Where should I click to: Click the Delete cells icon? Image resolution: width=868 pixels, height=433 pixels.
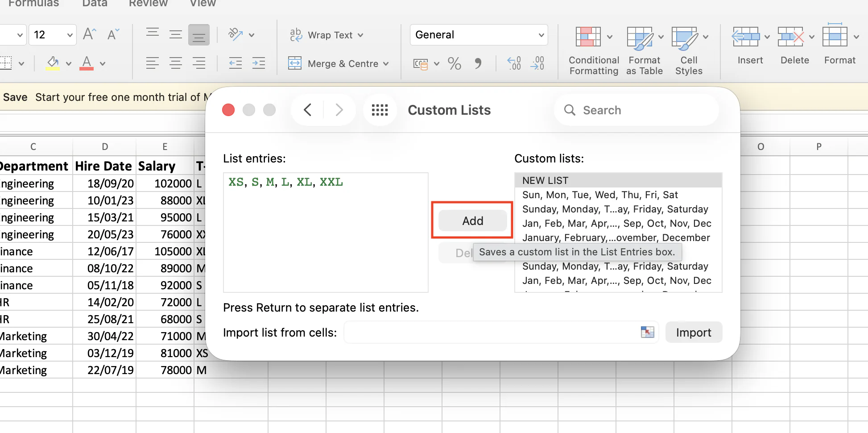click(x=790, y=37)
